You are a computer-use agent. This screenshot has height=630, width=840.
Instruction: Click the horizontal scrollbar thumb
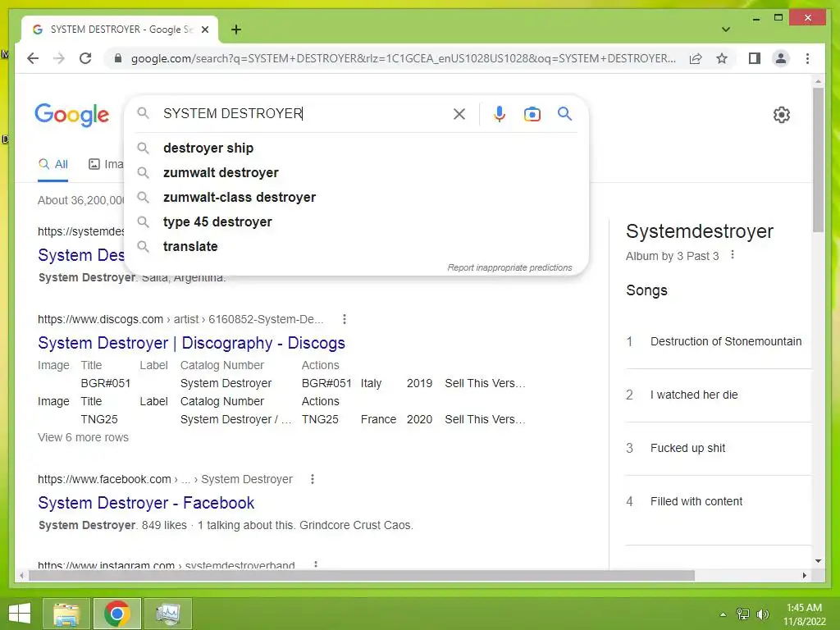[x=362, y=576]
